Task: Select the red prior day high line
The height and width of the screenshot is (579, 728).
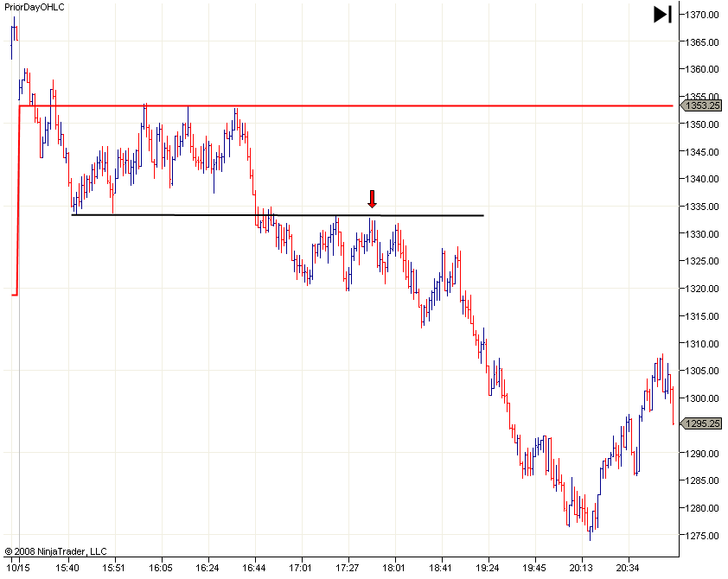Action: [346, 105]
